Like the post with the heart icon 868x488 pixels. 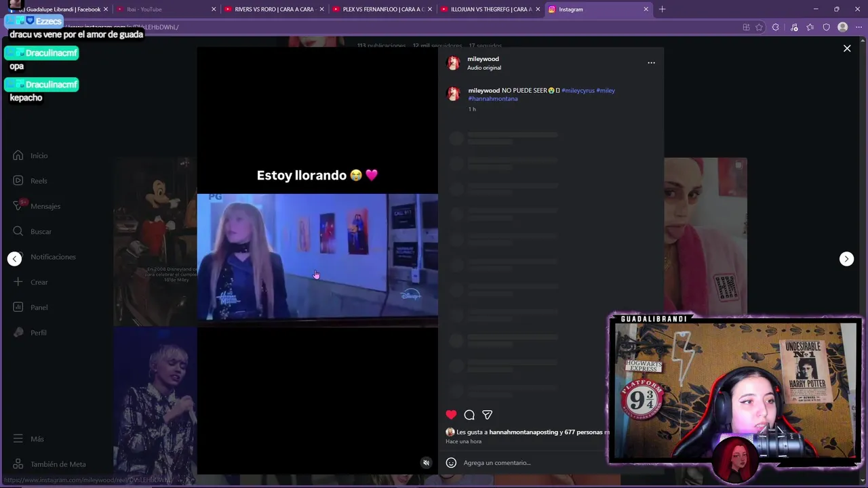(x=451, y=415)
